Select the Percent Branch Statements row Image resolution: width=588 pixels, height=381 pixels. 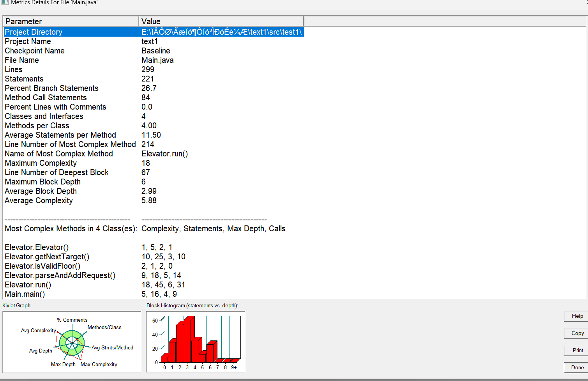tap(154, 88)
